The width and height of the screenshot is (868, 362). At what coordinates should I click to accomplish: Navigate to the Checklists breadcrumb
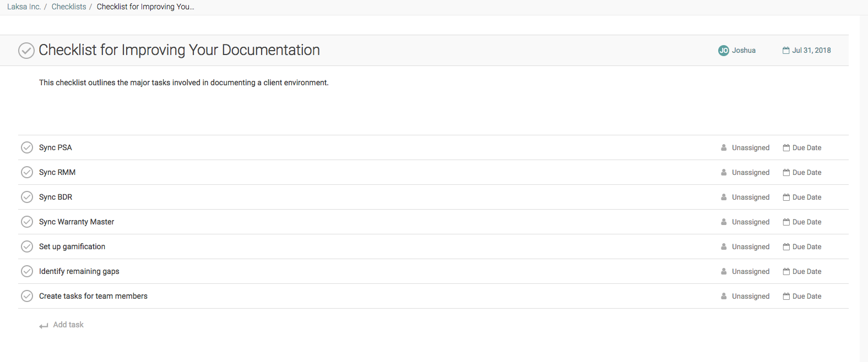click(x=68, y=7)
